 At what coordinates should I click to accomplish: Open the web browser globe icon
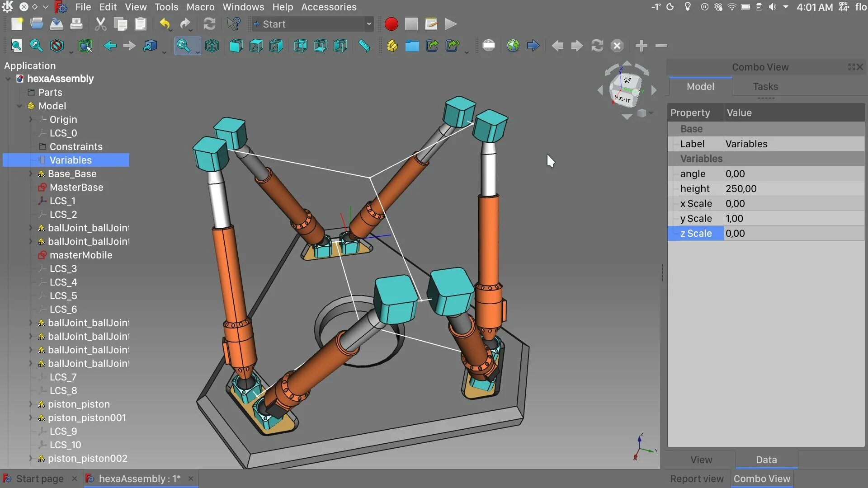513,46
